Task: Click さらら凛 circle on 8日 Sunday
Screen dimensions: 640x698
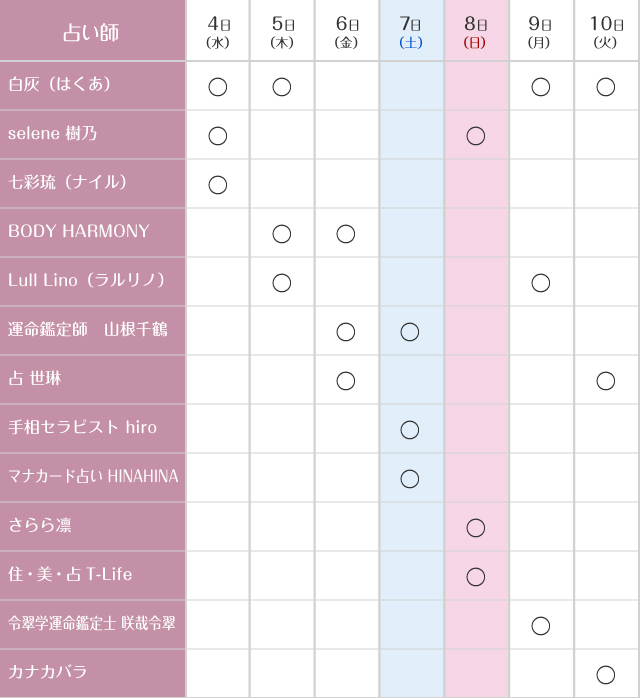Action: (476, 528)
